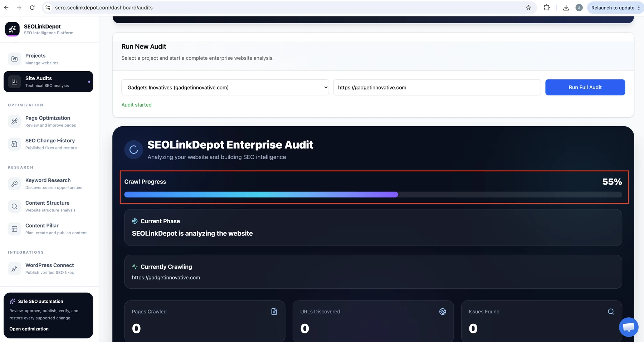Open Content Pillar label in sidebar
Image resolution: width=644 pixels, height=342 pixels.
[x=42, y=225]
